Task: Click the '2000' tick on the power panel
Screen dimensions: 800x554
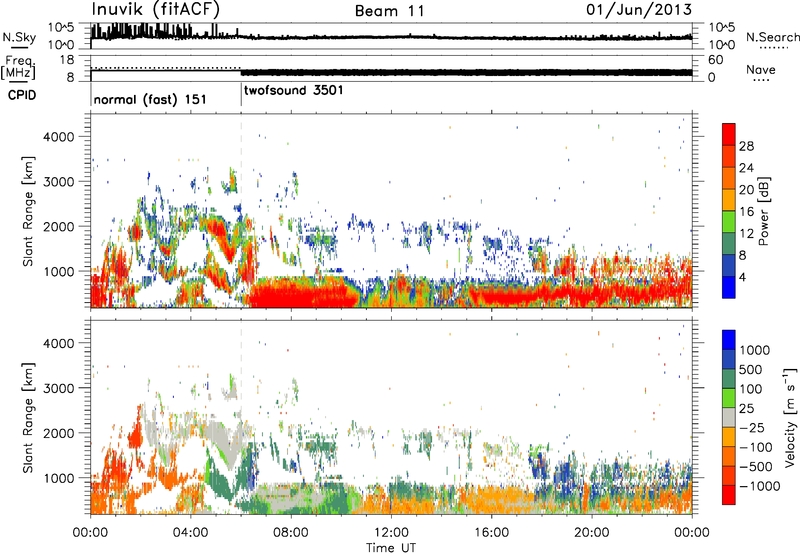Action: point(58,226)
